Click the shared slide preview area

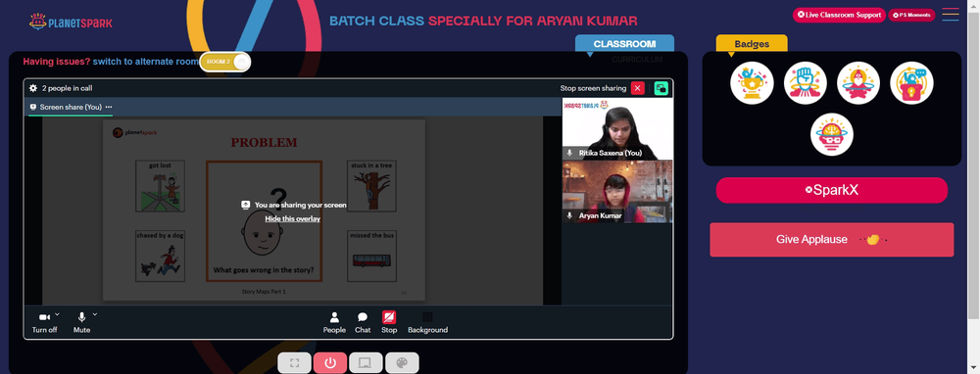point(264,210)
